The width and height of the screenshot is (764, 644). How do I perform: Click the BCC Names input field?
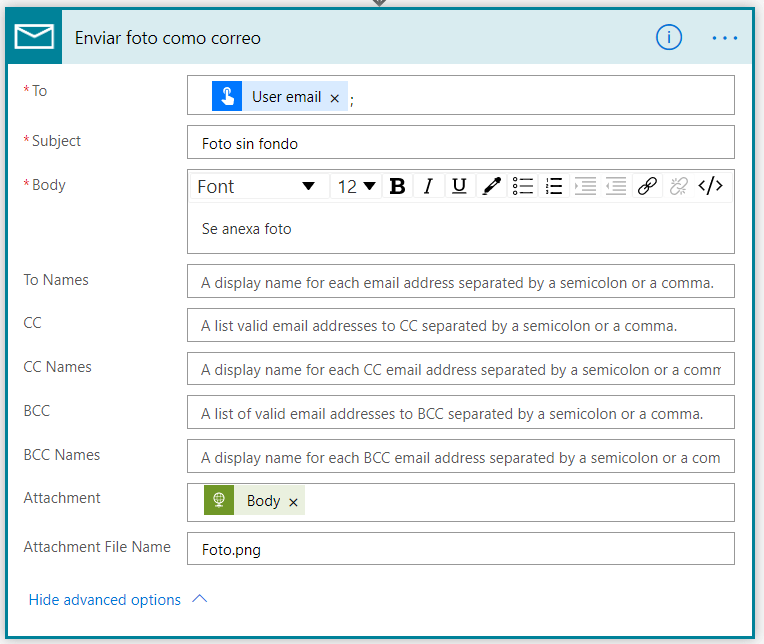pyautogui.click(x=460, y=457)
